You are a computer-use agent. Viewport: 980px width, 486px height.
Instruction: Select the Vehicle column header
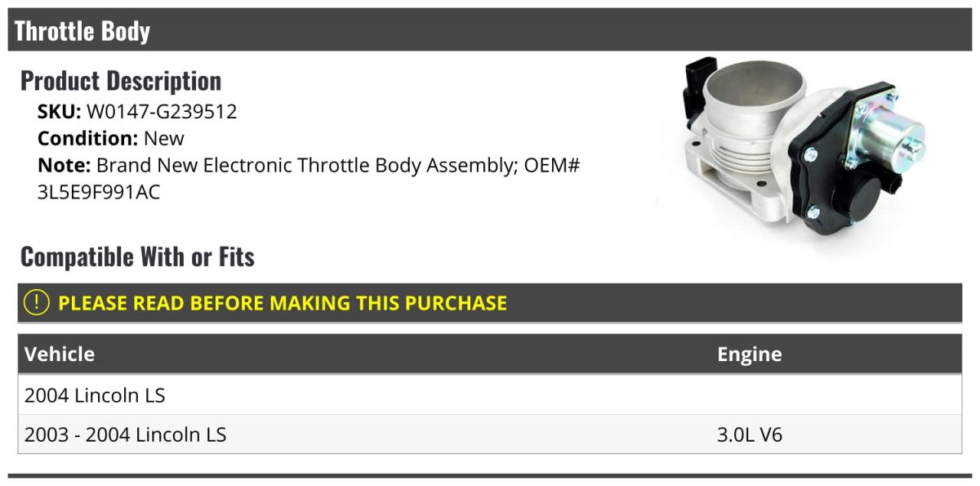click(x=60, y=354)
